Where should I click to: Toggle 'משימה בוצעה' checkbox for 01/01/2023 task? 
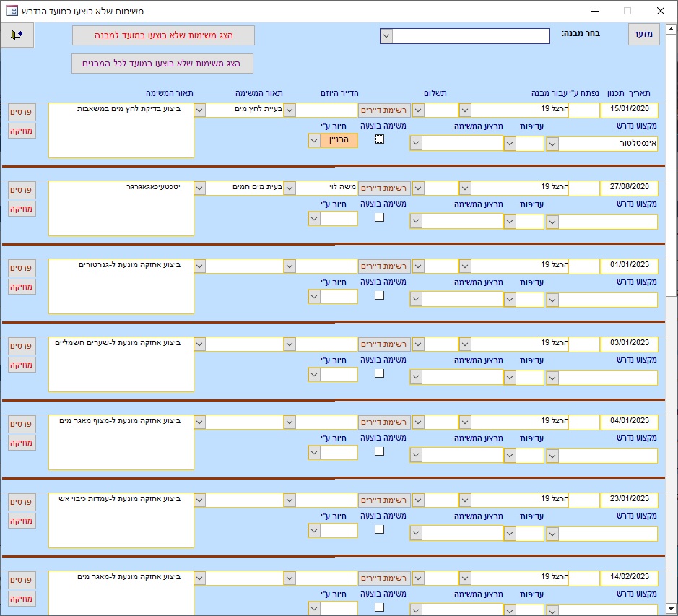tap(379, 295)
